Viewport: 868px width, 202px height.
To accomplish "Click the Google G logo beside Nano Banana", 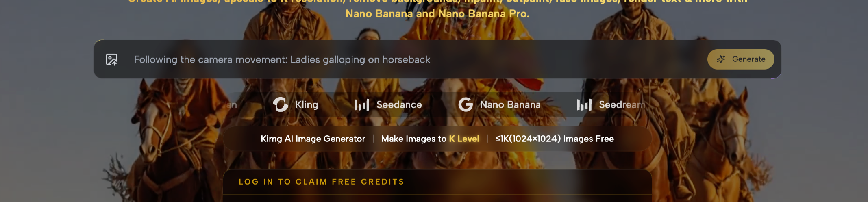I will click(466, 104).
